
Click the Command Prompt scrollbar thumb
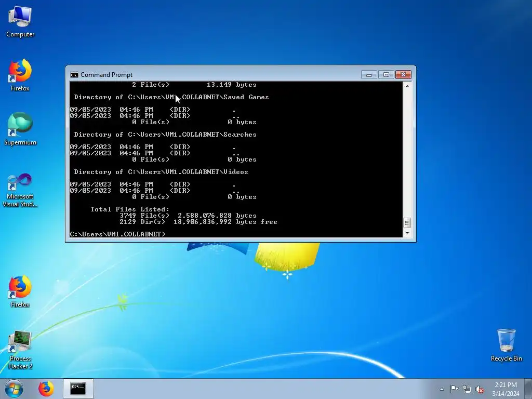pos(407,223)
